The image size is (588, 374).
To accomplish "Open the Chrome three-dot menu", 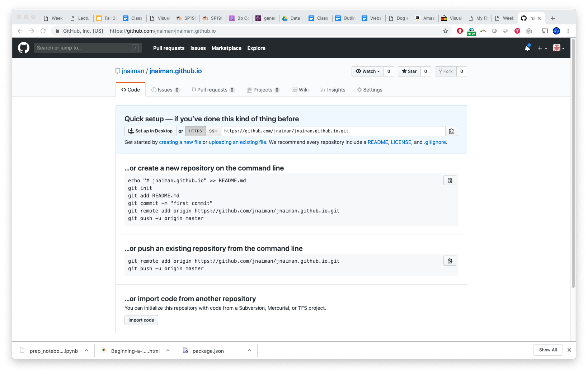I will (x=568, y=31).
